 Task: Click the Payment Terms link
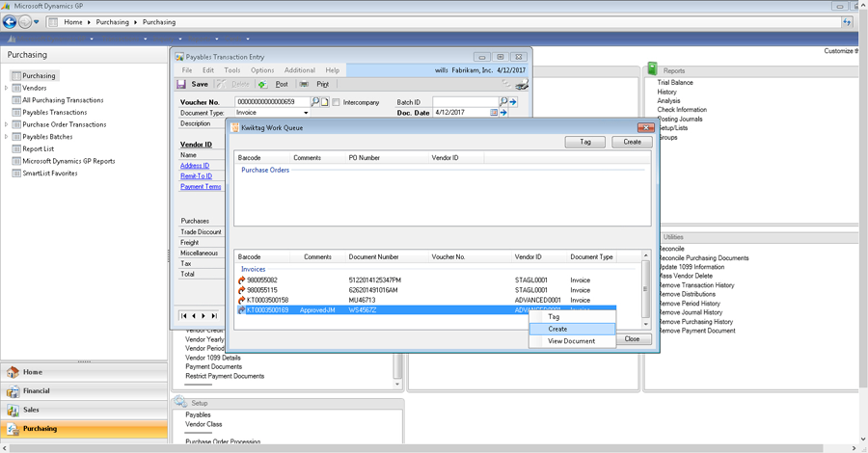tap(201, 186)
